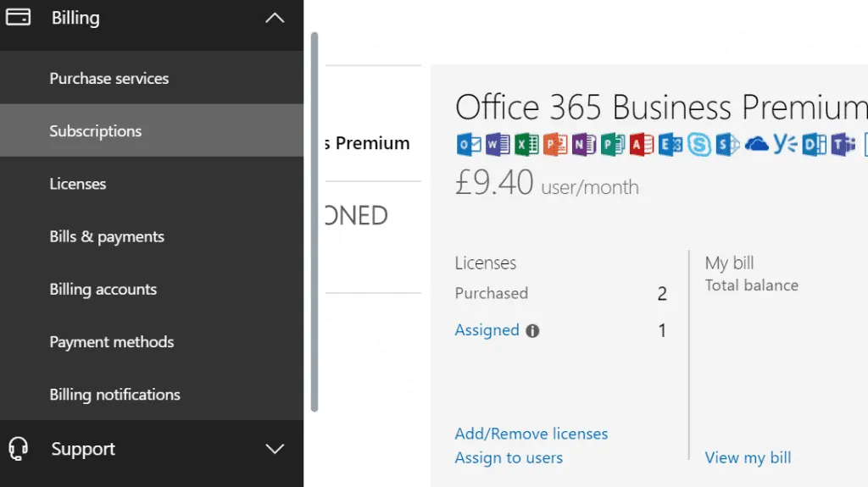Open Payment methods page
This screenshot has width=868, height=487.
pyautogui.click(x=152, y=341)
